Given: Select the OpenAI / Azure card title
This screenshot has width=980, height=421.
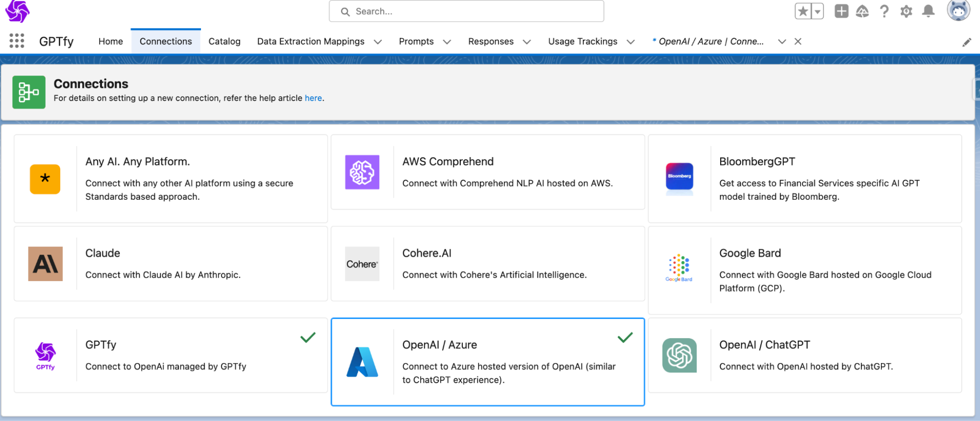Looking at the screenshot, I should tap(440, 345).
